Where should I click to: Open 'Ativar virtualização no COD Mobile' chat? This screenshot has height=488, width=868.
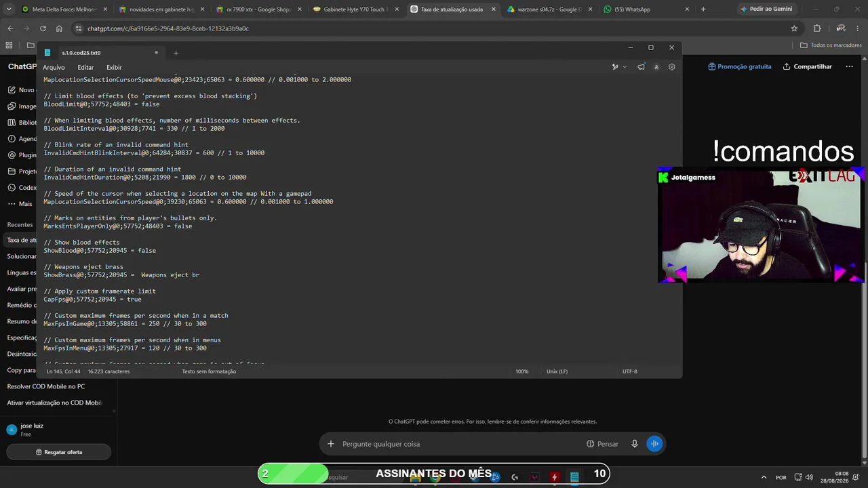[x=54, y=403]
